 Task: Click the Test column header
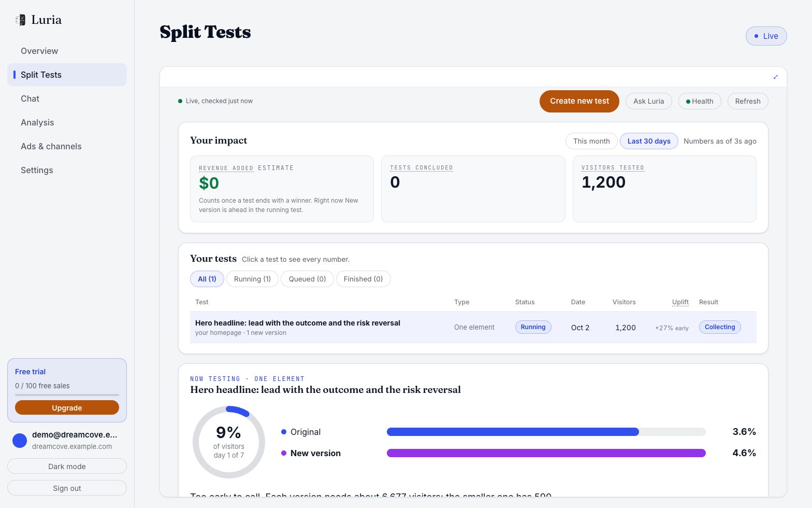(201, 302)
